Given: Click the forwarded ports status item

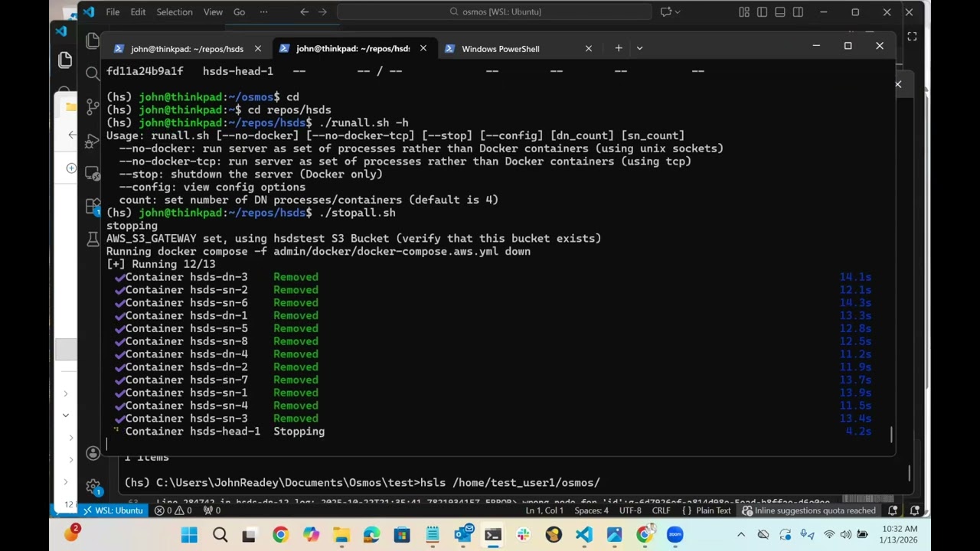Looking at the screenshot, I should click(x=212, y=510).
